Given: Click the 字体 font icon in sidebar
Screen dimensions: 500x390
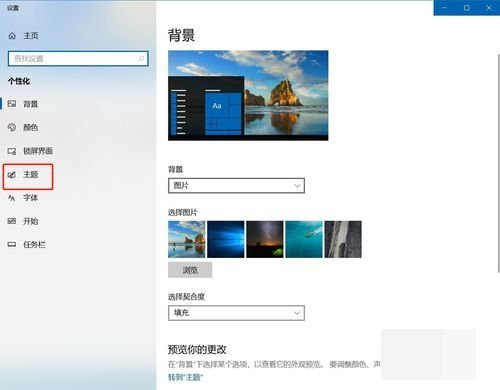Looking at the screenshot, I should pyautogui.click(x=12, y=198).
